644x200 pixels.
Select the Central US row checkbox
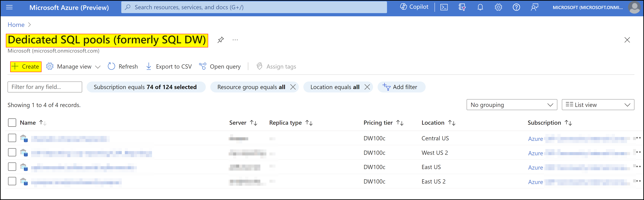[x=12, y=138]
